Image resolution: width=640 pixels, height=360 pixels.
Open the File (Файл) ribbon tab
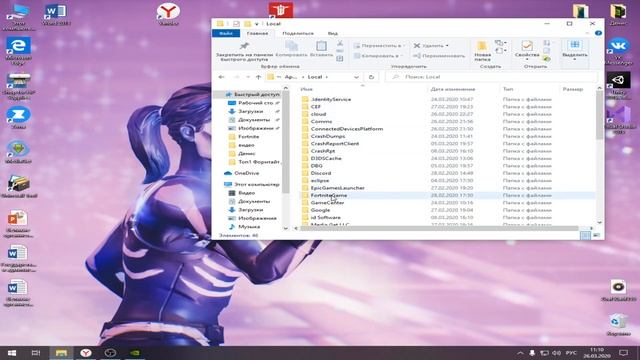pyautogui.click(x=226, y=33)
